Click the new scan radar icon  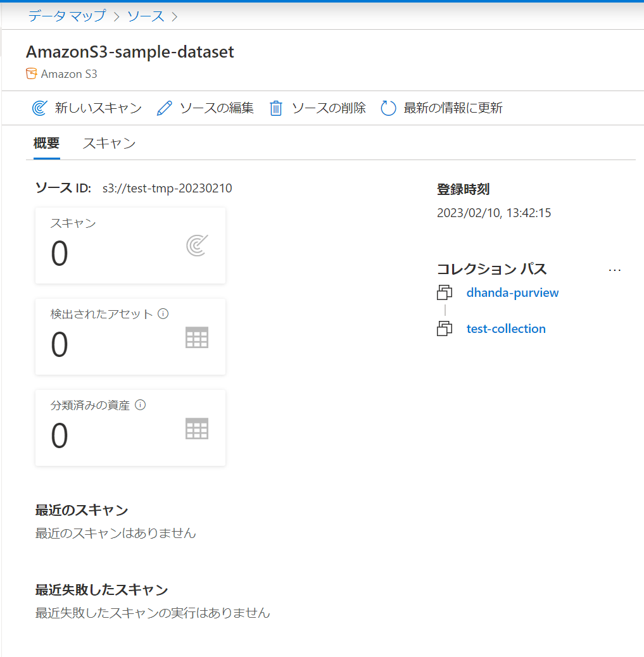[39, 108]
